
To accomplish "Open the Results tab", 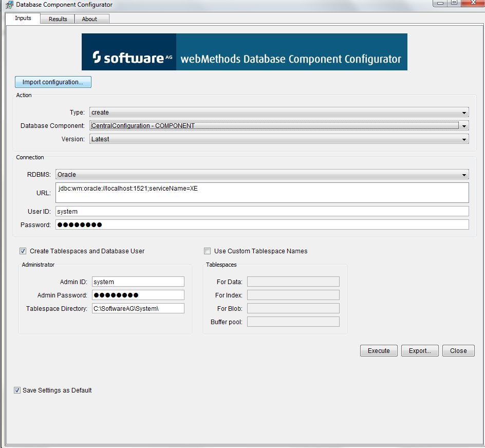I will pyautogui.click(x=58, y=19).
